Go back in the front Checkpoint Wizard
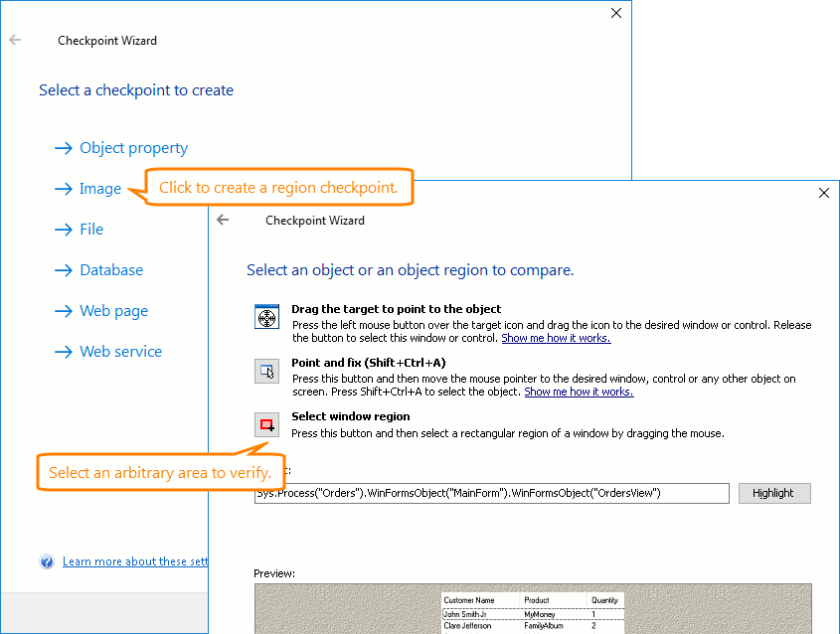The width and height of the screenshot is (840, 634). click(223, 220)
